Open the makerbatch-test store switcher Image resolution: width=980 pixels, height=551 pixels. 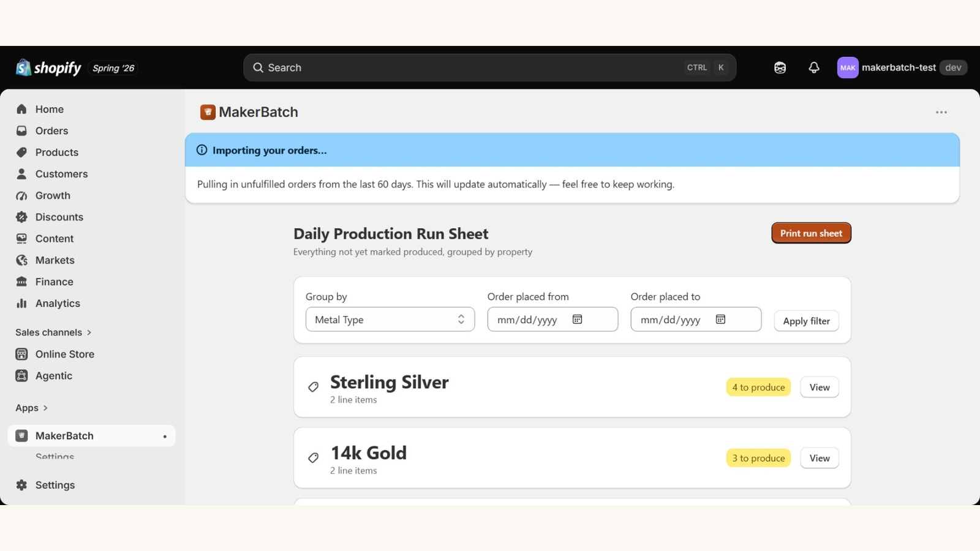[902, 67]
